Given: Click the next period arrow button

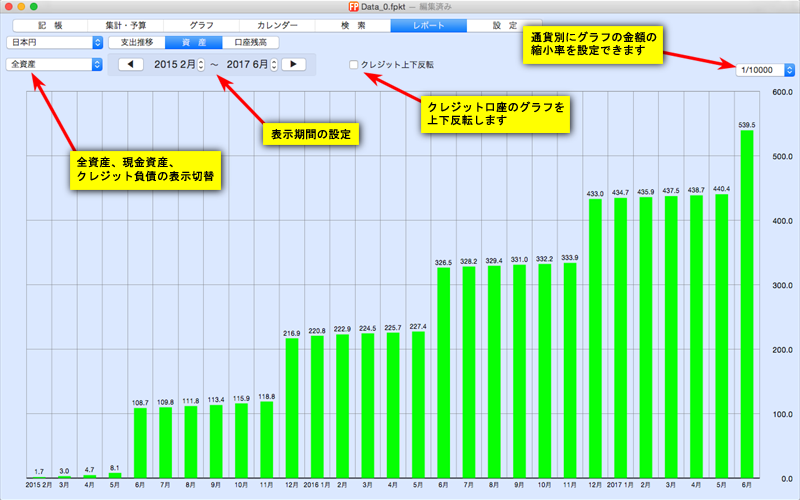Looking at the screenshot, I should (293, 65).
